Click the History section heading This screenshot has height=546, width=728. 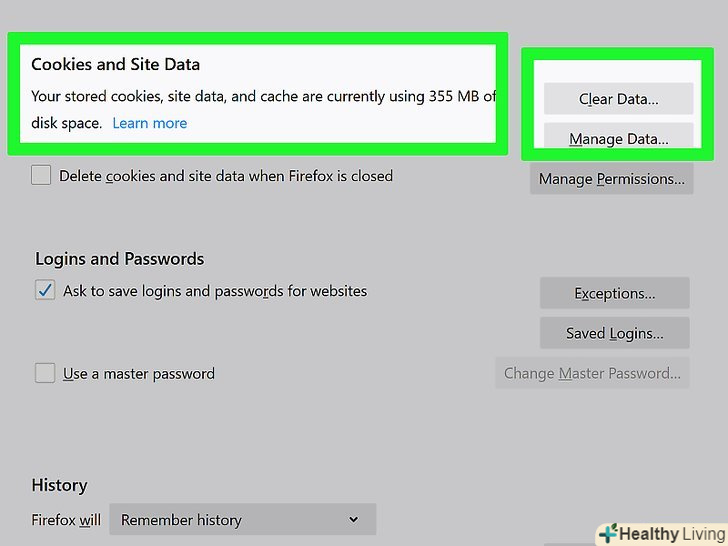[59, 485]
